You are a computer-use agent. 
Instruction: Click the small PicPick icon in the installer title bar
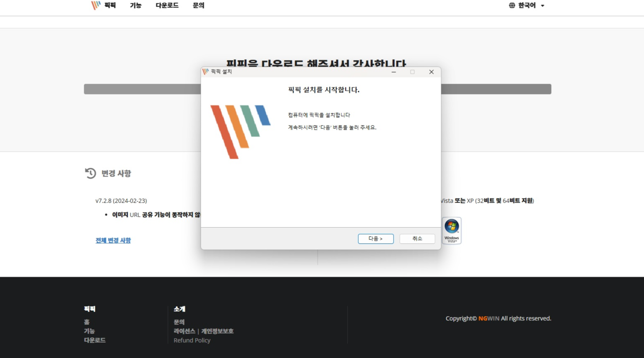(x=206, y=72)
